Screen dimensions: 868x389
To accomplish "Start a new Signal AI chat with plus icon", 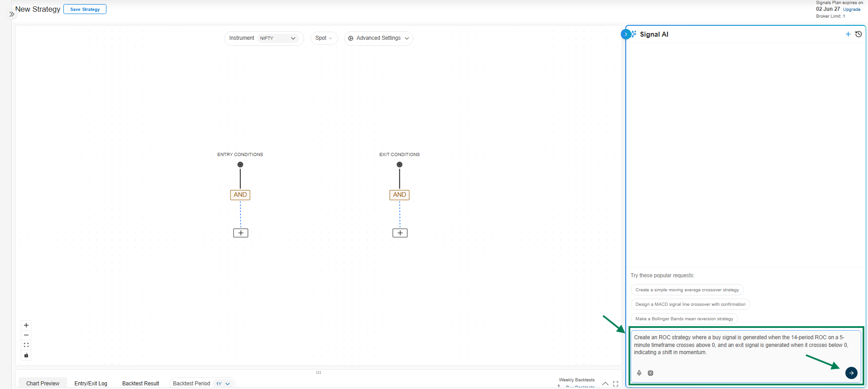I will (x=848, y=34).
